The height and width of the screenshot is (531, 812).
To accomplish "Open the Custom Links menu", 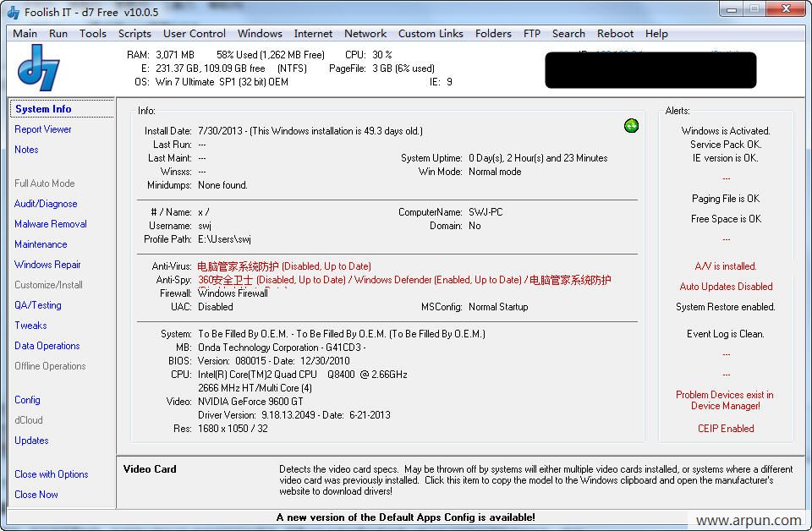I will (x=431, y=34).
